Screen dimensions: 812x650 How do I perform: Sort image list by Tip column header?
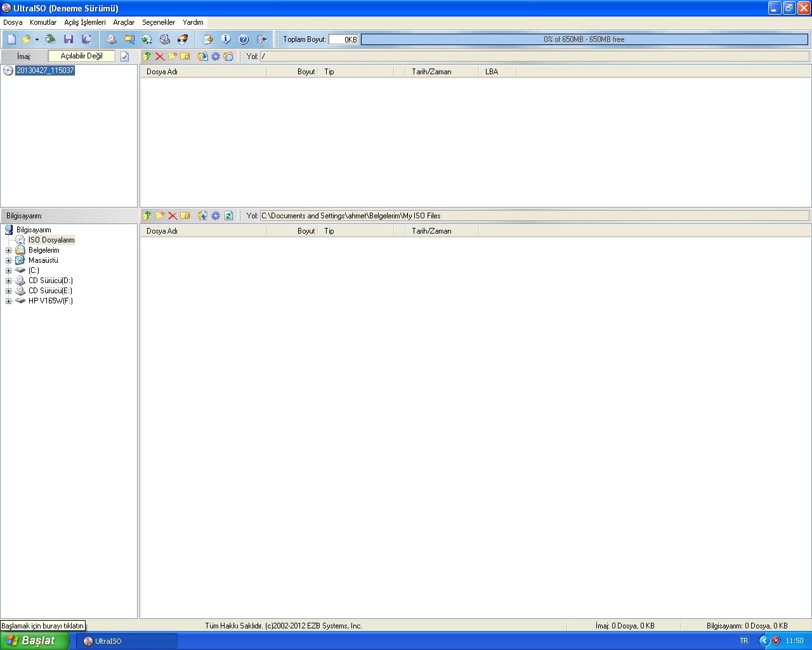tap(356, 72)
